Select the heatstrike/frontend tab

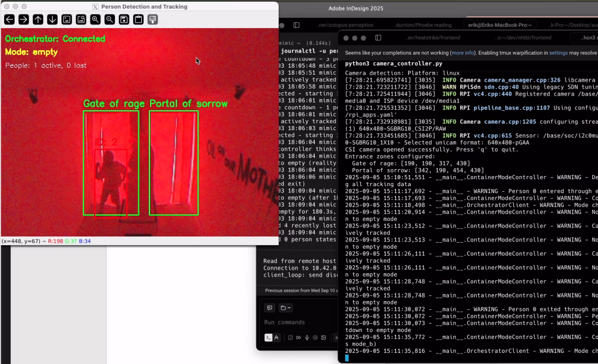coord(433,38)
